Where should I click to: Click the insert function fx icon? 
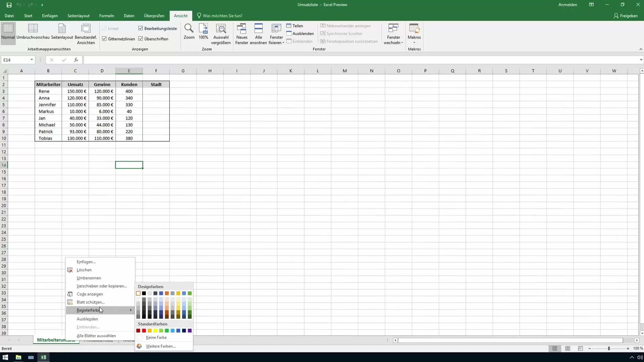76,60
